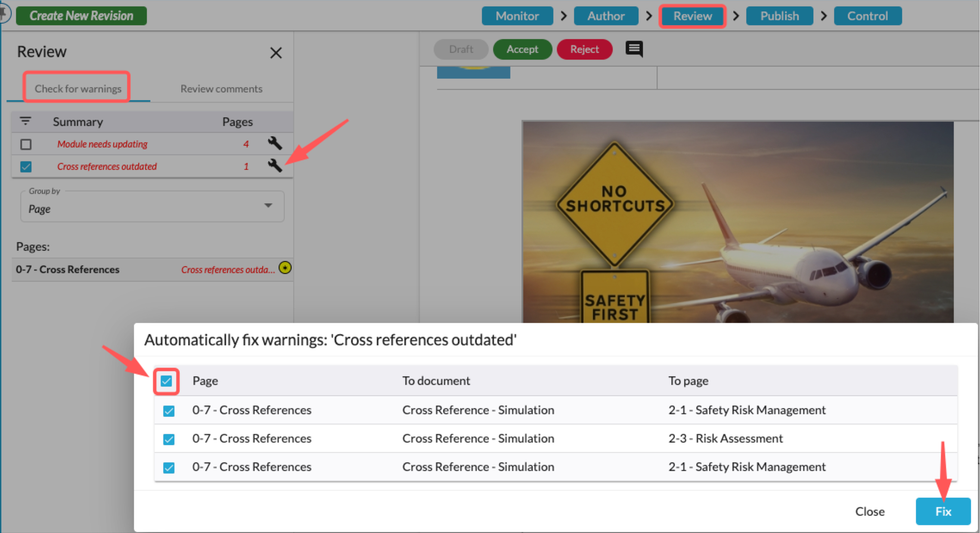Go to the Monitor stage
Screen dimensions: 980x533
(x=517, y=15)
